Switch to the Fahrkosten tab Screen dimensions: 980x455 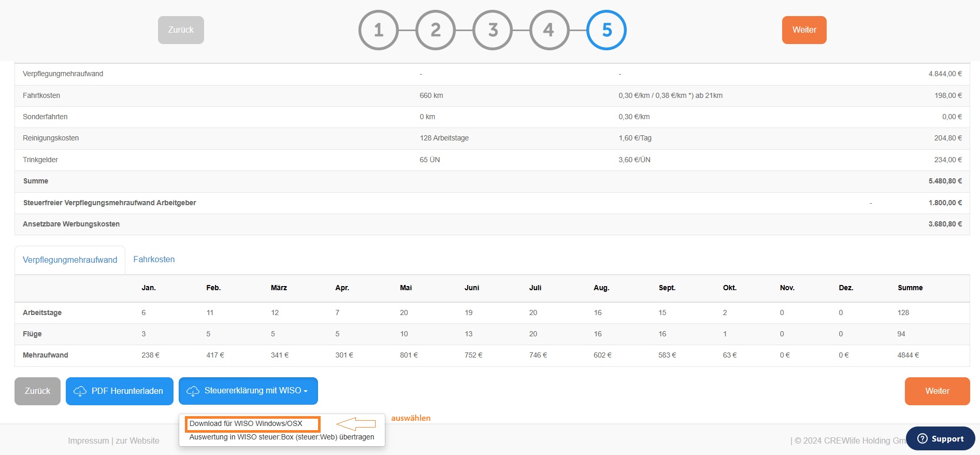[x=154, y=259]
